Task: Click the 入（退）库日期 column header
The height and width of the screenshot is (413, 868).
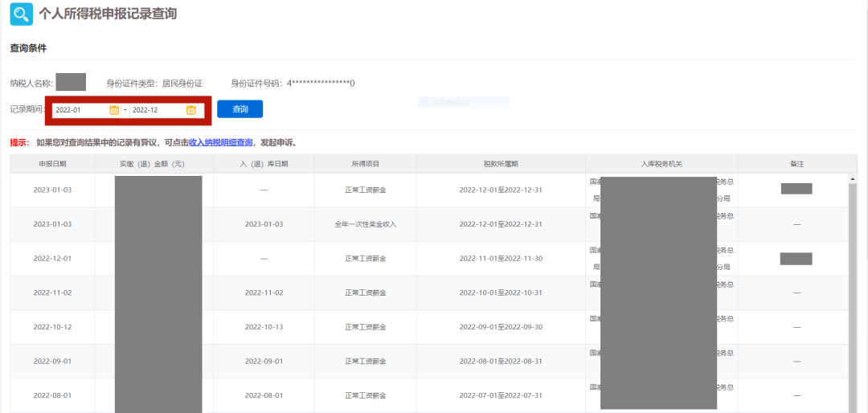Action: [x=264, y=164]
